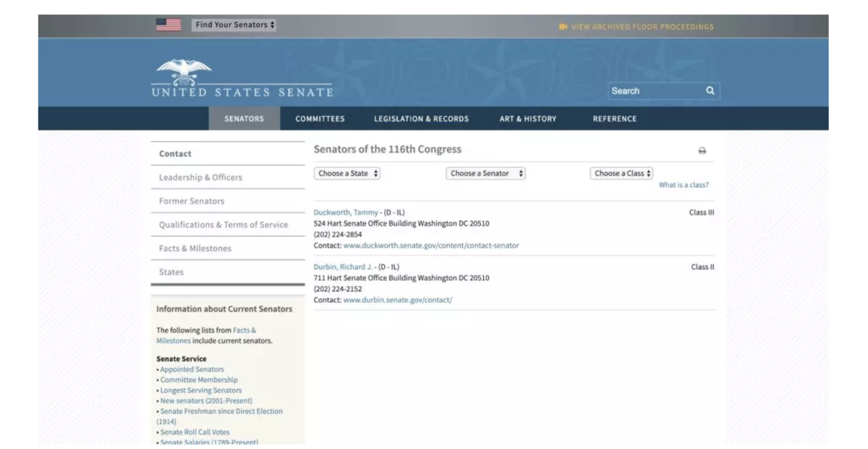Open the Choose a State dropdown
Image resolution: width=868 pixels, height=449 pixels.
(x=347, y=174)
